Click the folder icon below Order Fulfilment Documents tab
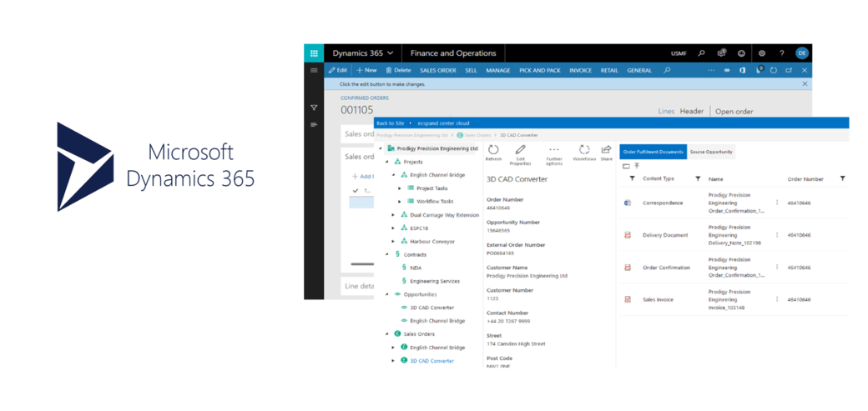Screen dimensions: 868x411 pyautogui.click(x=626, y=166)
